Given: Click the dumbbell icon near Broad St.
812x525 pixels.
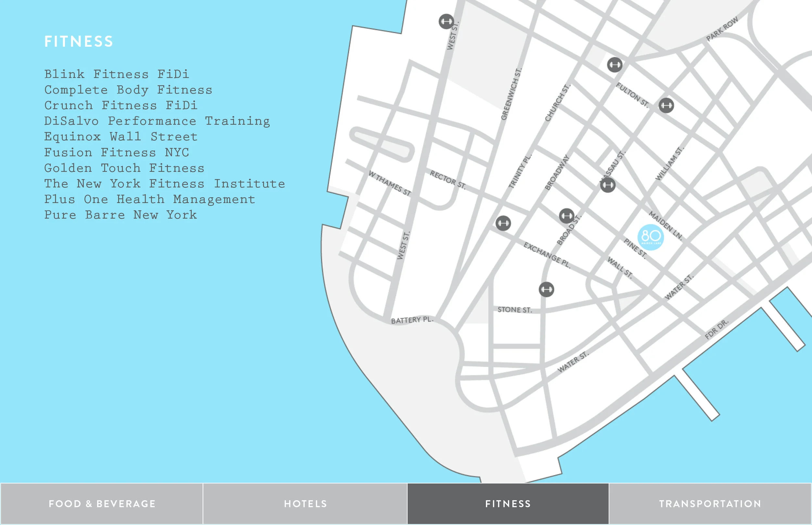Looking at the screenshot, I should 566,216.
